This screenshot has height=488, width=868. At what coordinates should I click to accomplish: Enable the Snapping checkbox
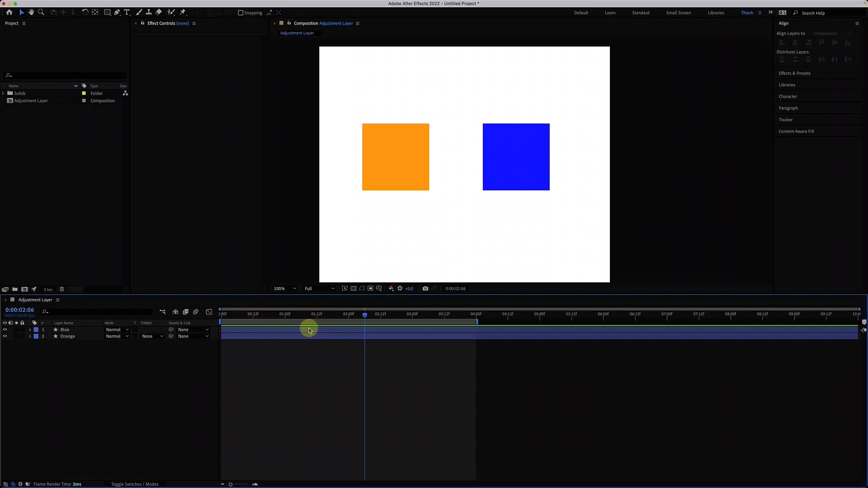pyautogui.click(x=241, y=13)
